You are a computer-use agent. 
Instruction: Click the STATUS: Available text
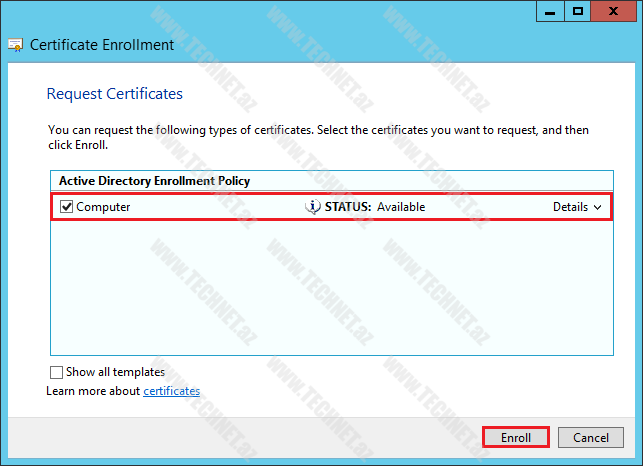(x=375, y=207)
